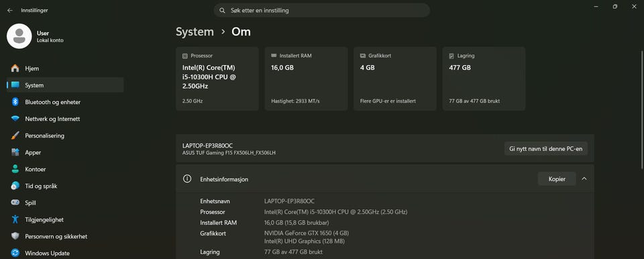The image size is (644, 259).
Task: Click the Kopier button
Action: point(557,179)
